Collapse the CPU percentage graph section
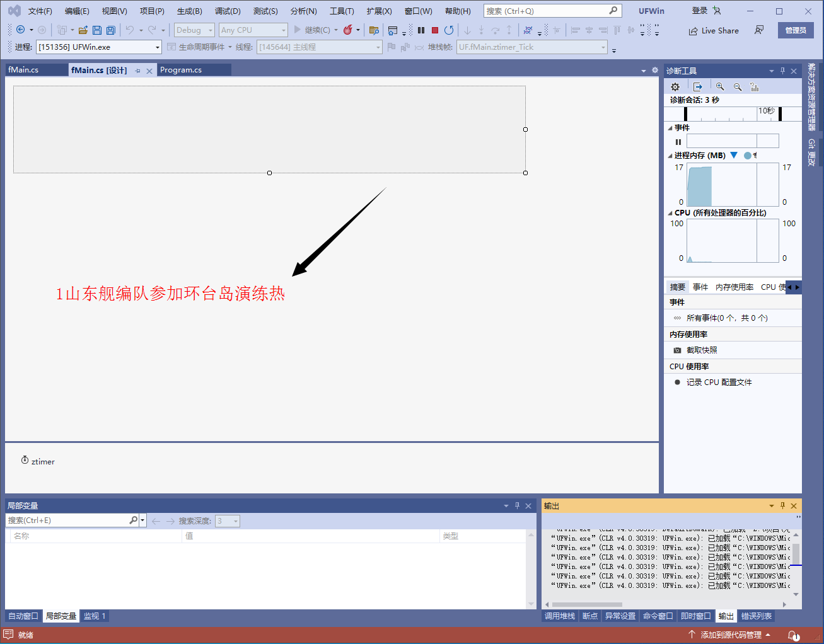 pos(670,213)
